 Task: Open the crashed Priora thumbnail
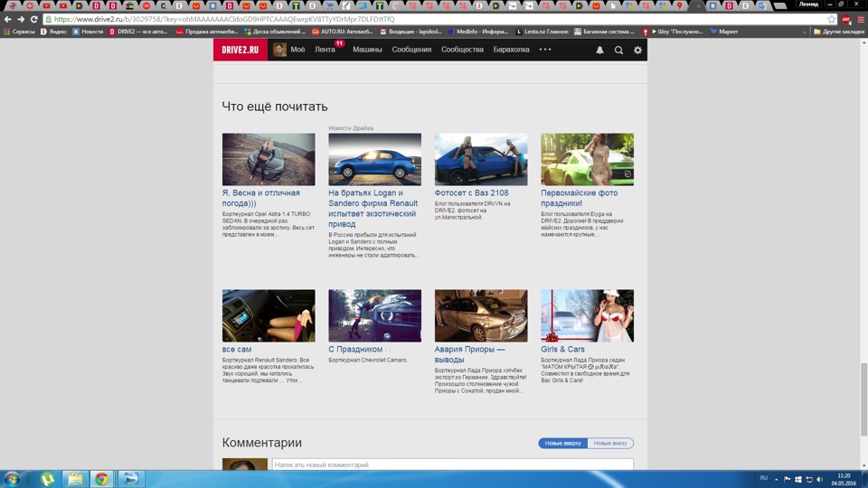pos(481,315)
